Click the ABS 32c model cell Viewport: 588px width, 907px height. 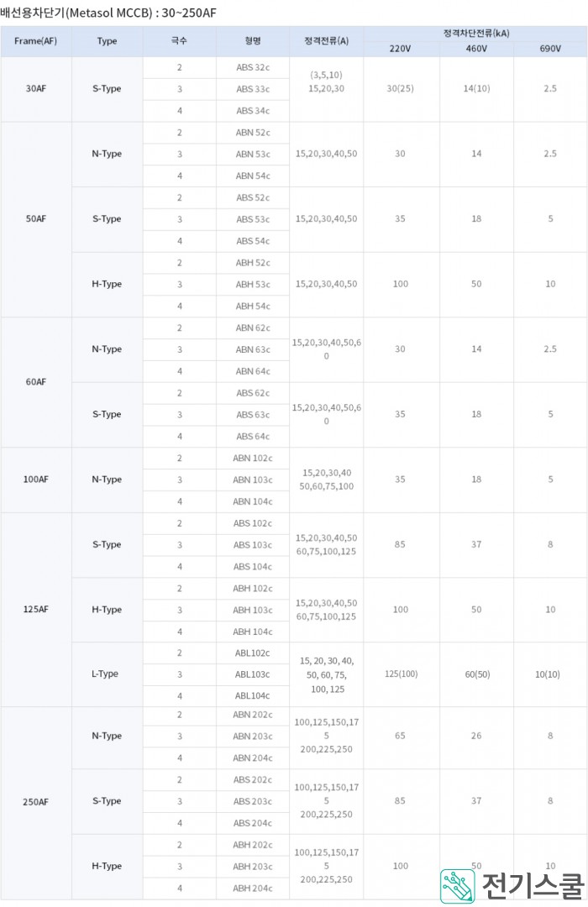253,67
